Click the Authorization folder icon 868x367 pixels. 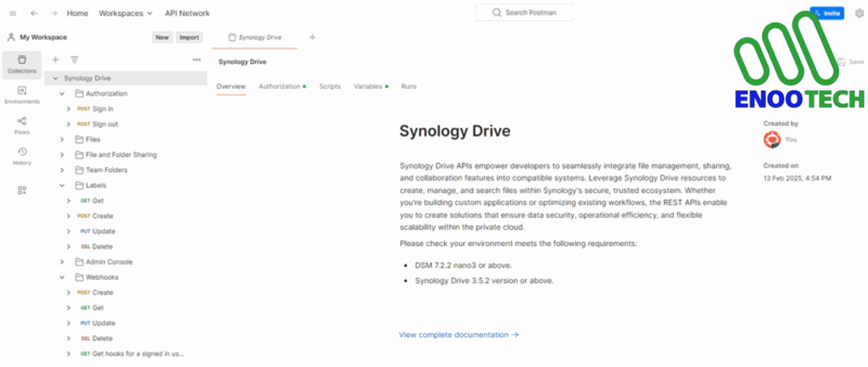pos(79,94)
